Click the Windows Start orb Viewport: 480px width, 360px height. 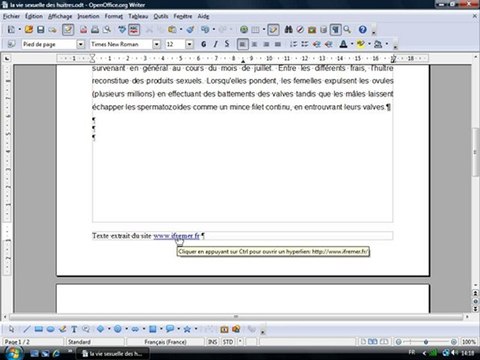coord(13,353)
